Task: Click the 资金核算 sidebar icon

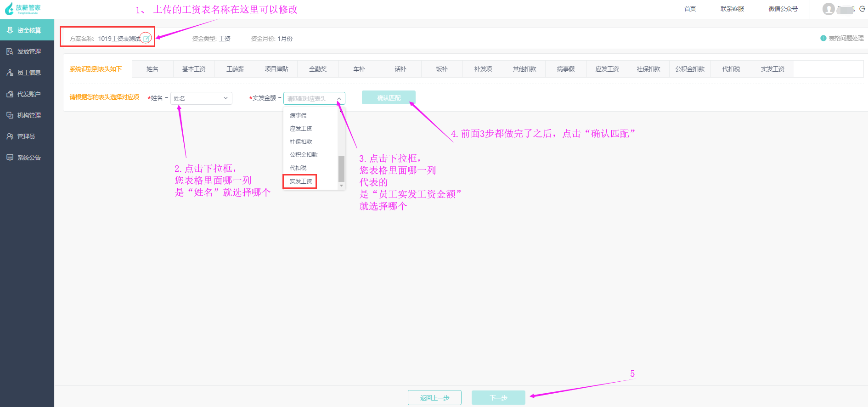Action: (x=10, y=30)
